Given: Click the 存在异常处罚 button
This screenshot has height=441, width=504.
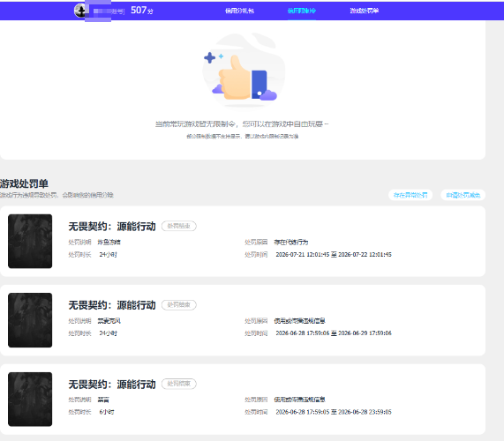Looking at the screenshot, I should pos(410,195).
